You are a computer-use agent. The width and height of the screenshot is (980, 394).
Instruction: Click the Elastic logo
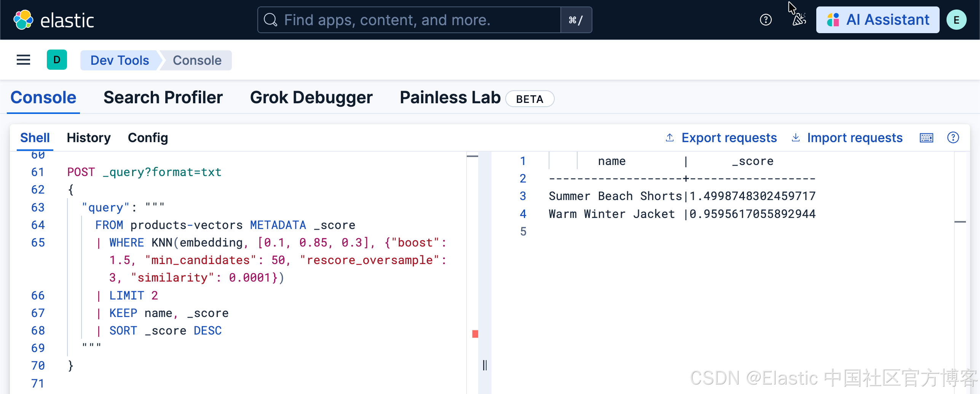(54, 20)
